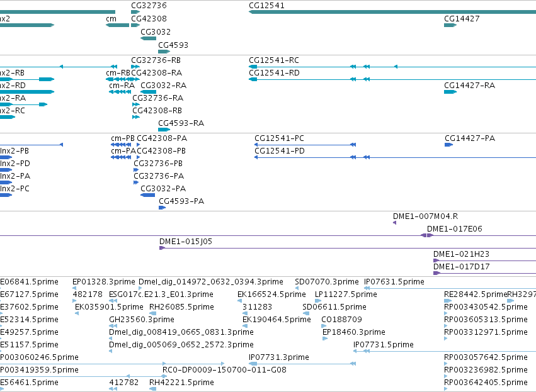Click clone label "DME1-021H23"
This screenshot has height=392, width=536.
pyautogui.click(x=462, y=254)
